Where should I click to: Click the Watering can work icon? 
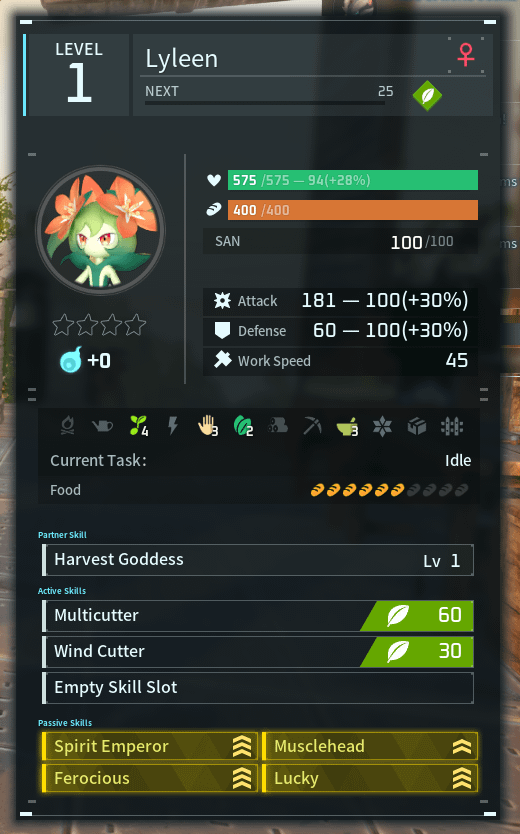102,426
